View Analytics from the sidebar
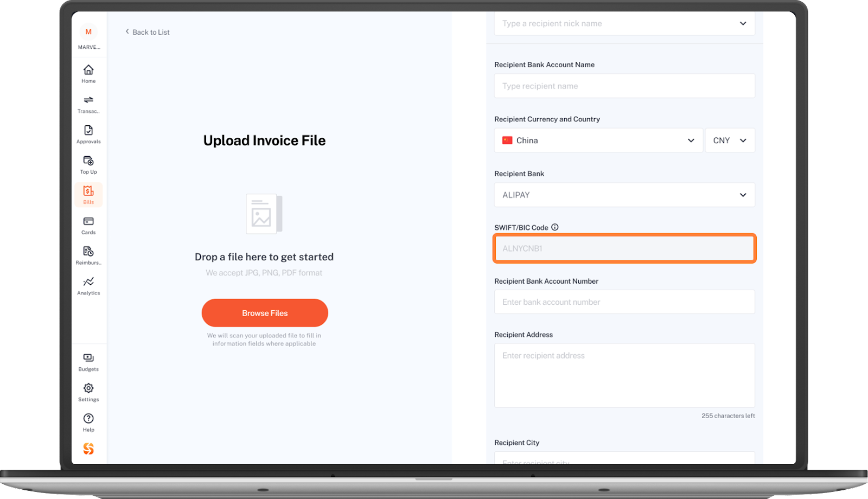The width and height of the screenshot is (868, 499). pyautogui.click(x=88, y=282)
